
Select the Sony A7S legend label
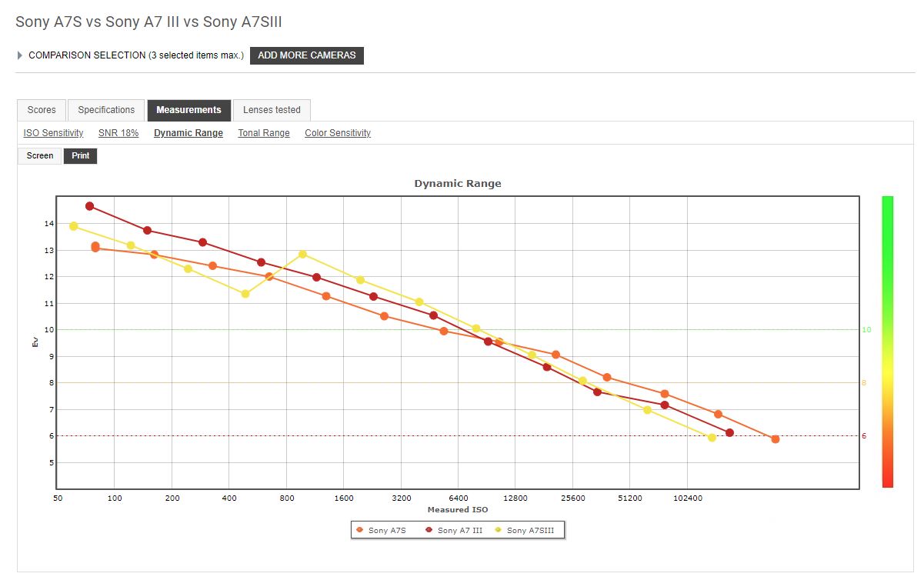point(387,531)
